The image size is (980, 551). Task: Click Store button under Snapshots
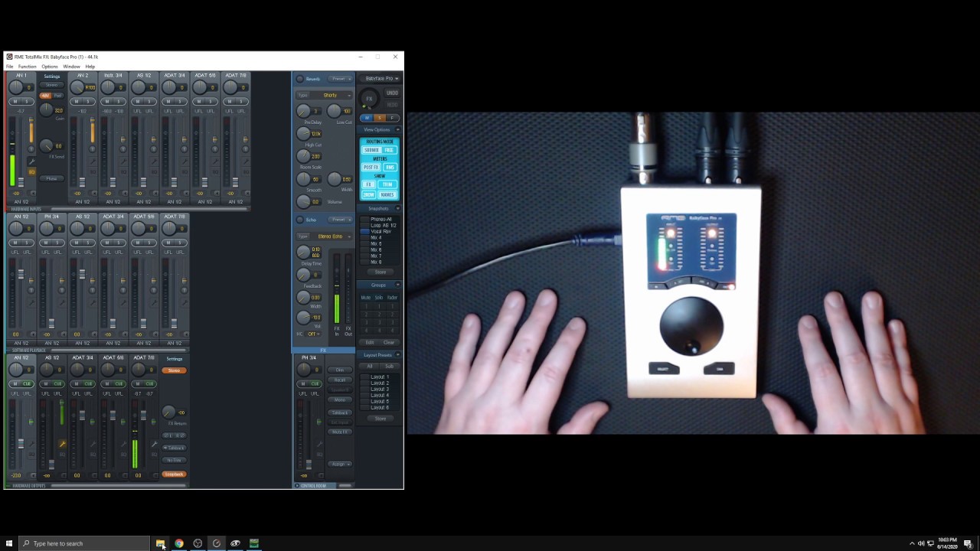tap(381, 272)
